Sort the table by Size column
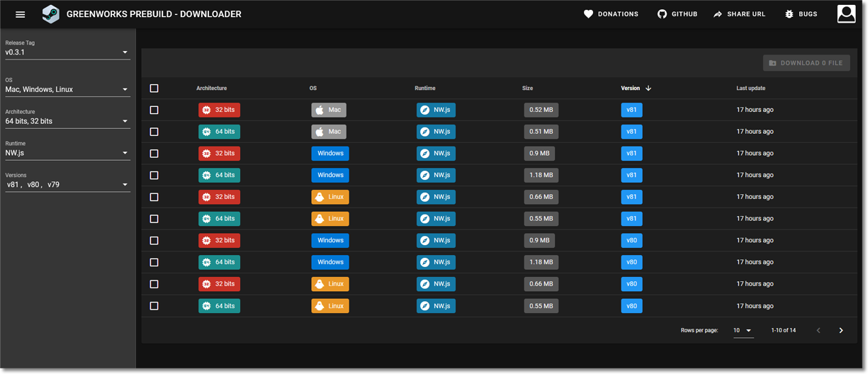 tap(527, 89)
